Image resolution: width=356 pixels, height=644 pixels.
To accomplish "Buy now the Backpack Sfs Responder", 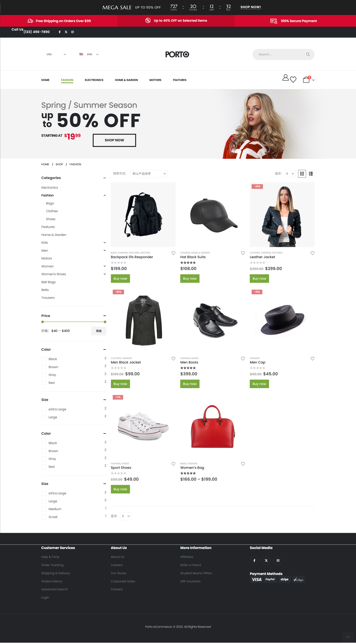I will coord(120,278).
